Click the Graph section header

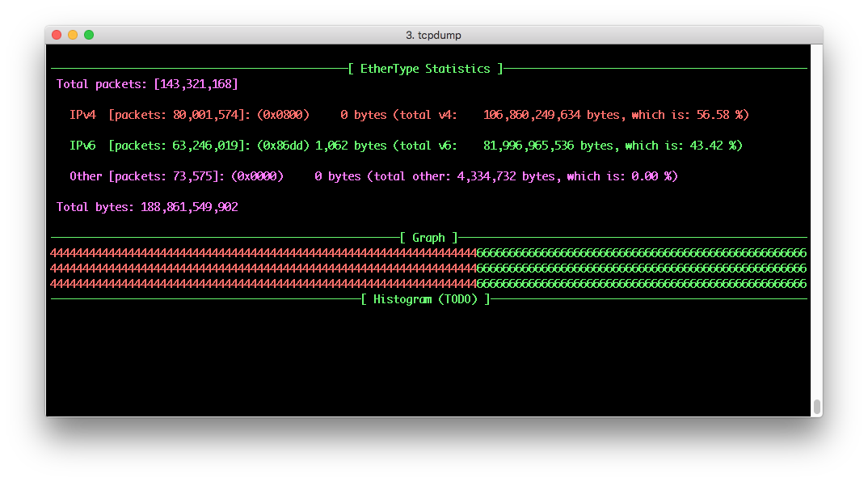coord(428,237)
